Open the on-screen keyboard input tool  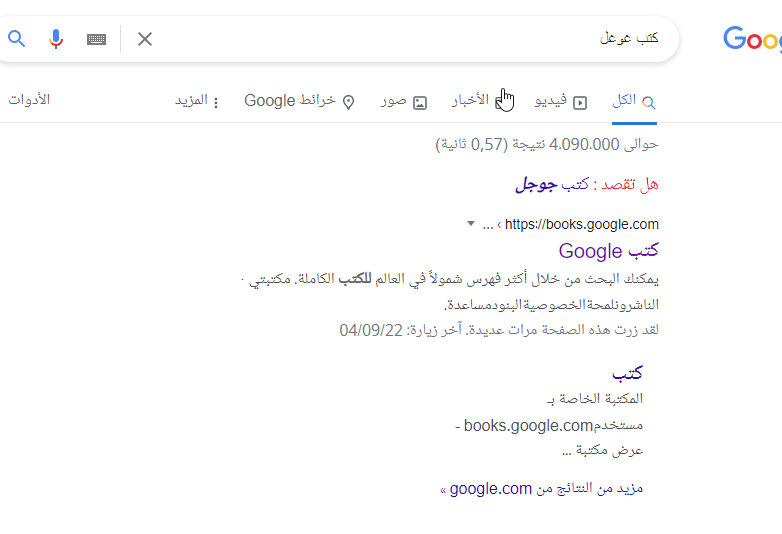tap(96, 39)
